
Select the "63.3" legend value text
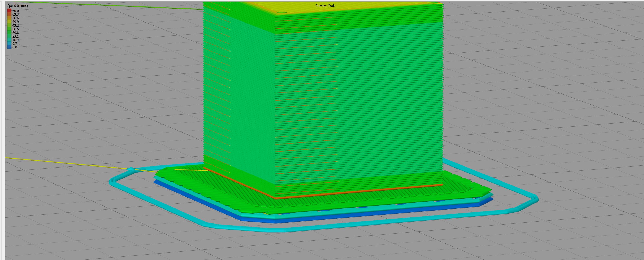point(15,14)
